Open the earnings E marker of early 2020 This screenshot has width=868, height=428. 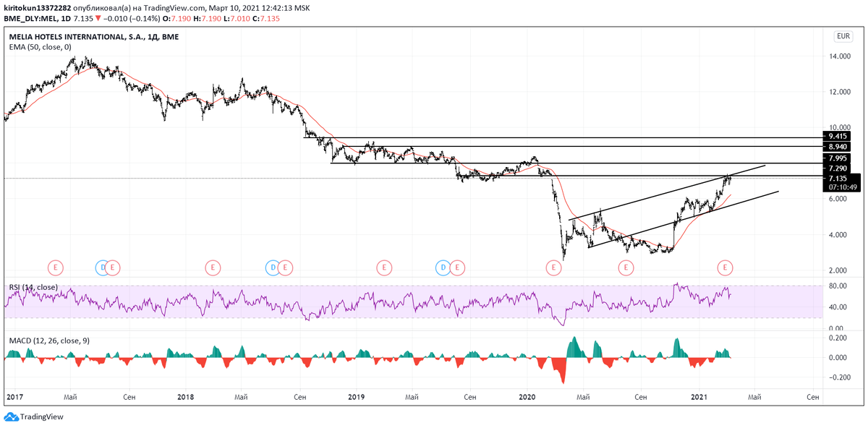click(554, 267)
